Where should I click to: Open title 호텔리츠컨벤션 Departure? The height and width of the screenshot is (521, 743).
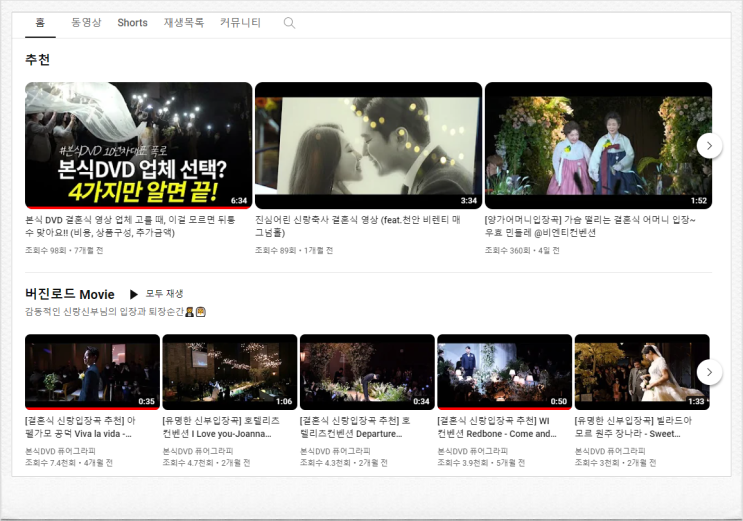pos(355,427)
